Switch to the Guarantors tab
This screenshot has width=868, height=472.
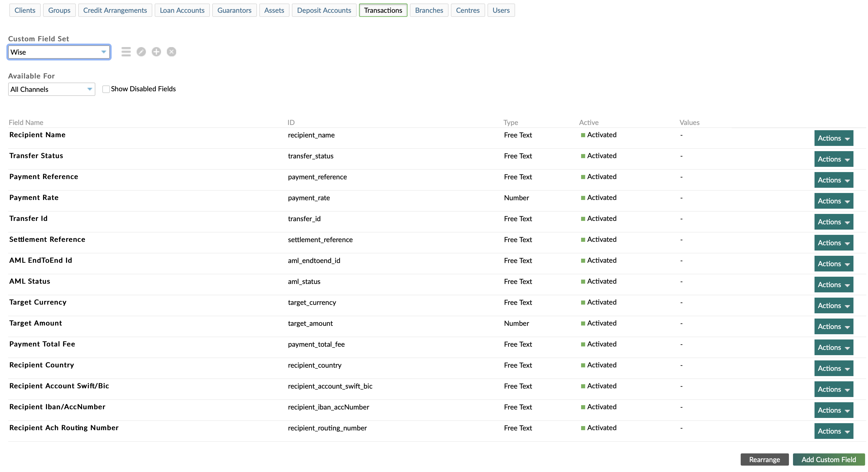[x=234, y=10]
